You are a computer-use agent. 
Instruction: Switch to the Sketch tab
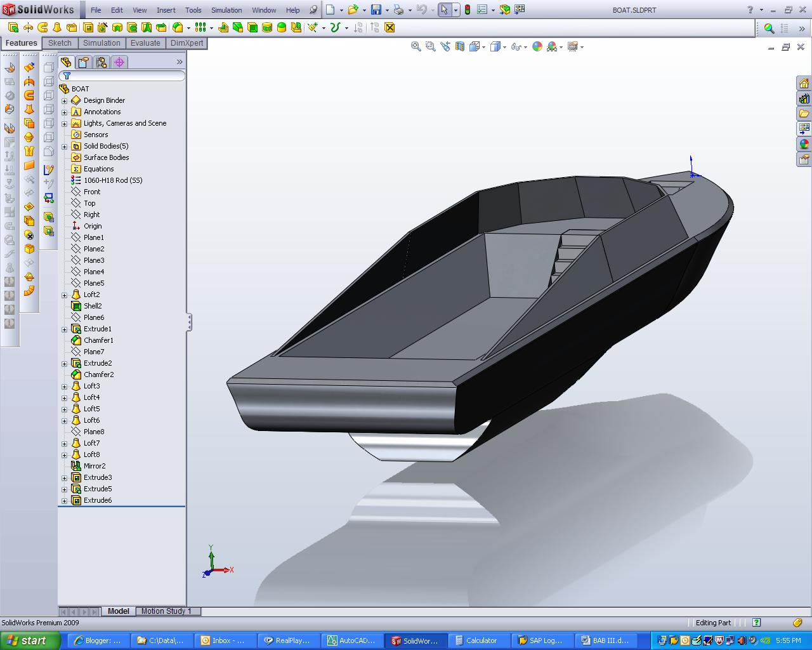tap(60, 43)
